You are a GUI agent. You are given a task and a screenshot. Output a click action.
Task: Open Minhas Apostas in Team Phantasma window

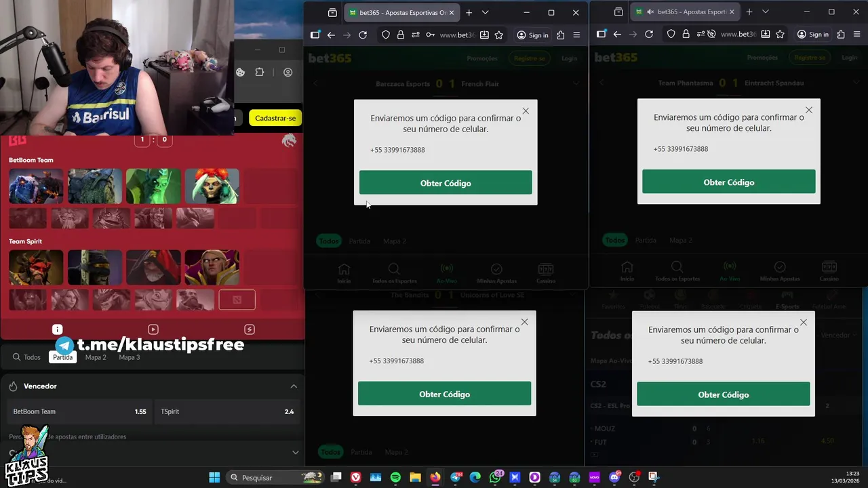[780, 272]
